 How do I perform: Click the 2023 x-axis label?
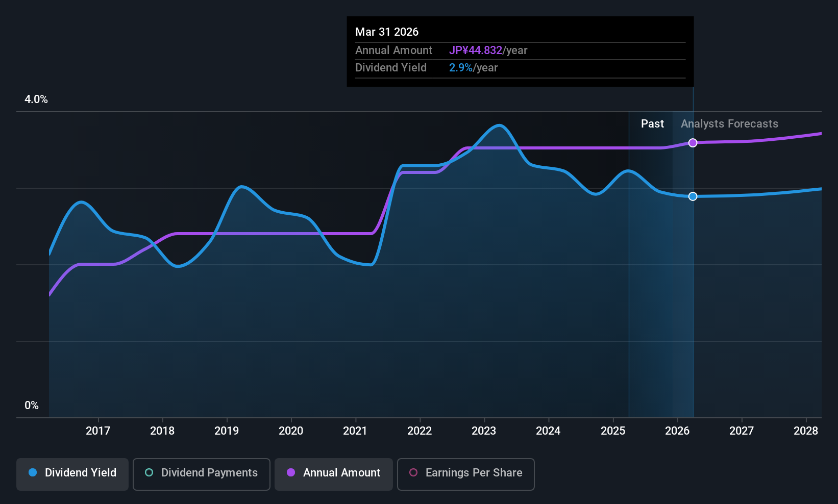click(x=484, y=431)
